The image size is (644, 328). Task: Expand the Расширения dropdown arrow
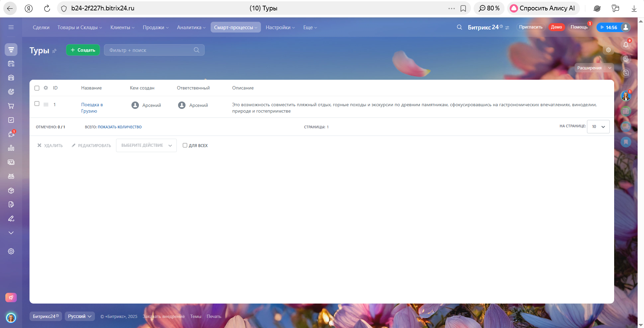tap(610, 68)
